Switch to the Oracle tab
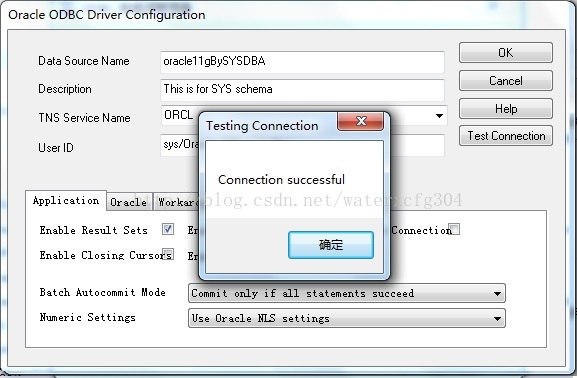 coord(129,202)
